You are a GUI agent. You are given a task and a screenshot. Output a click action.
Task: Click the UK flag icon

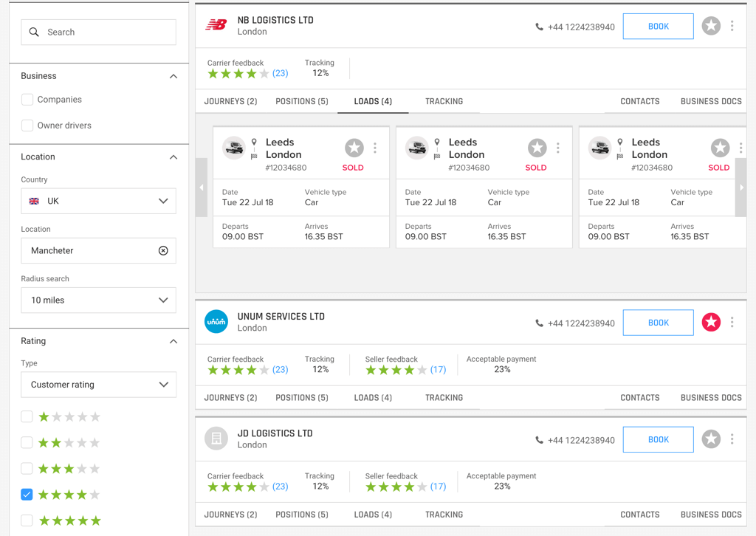[x=34, y=201]
